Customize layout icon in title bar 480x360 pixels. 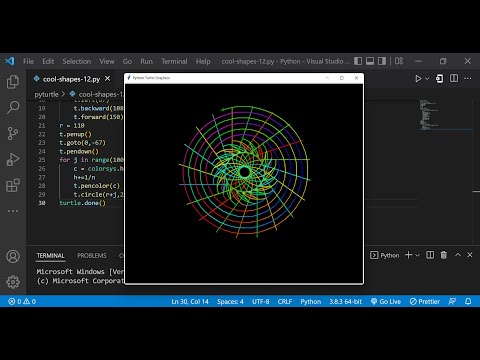click(x=399, y=61)
